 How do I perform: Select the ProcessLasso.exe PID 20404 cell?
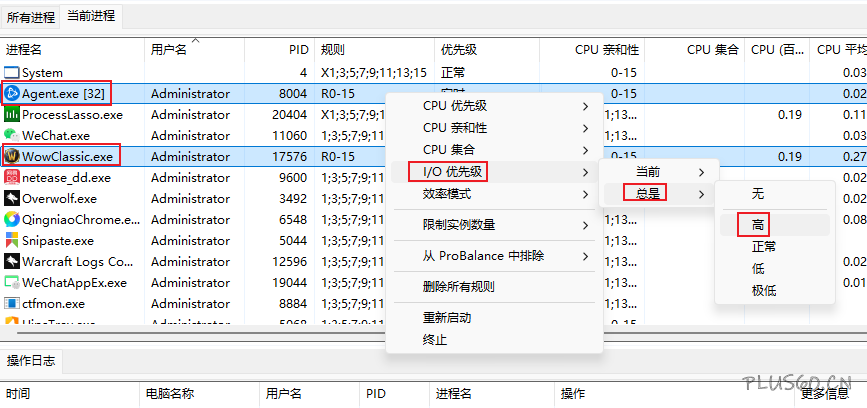(x=289, y=114)
